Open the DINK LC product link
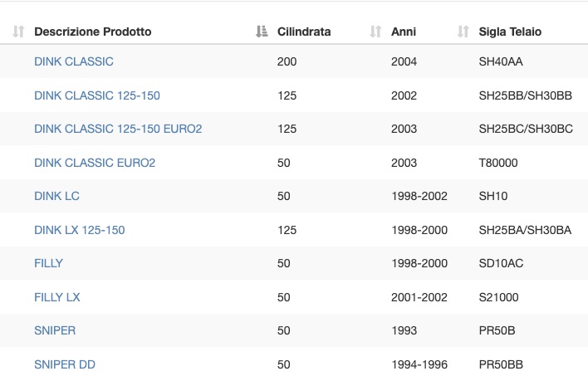 pos(56,196)
